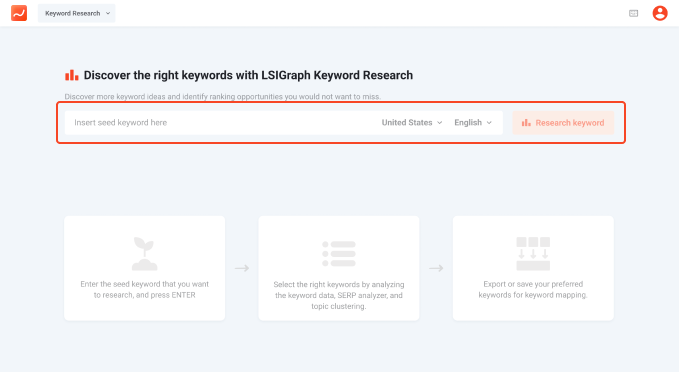This screenshot has height=372, width=679.
Task: Click the list icon in the second card
Action: coord(339,254)
